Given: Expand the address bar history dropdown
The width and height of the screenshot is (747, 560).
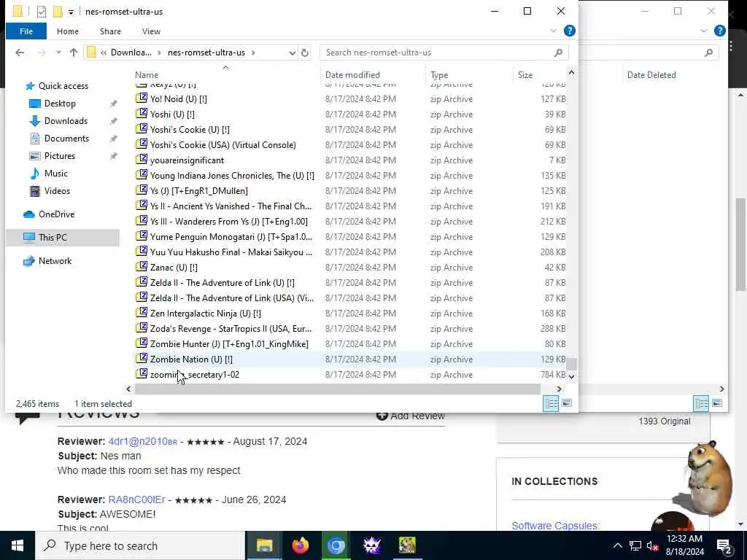Looking at the screenshot, I should pos(292,52).
